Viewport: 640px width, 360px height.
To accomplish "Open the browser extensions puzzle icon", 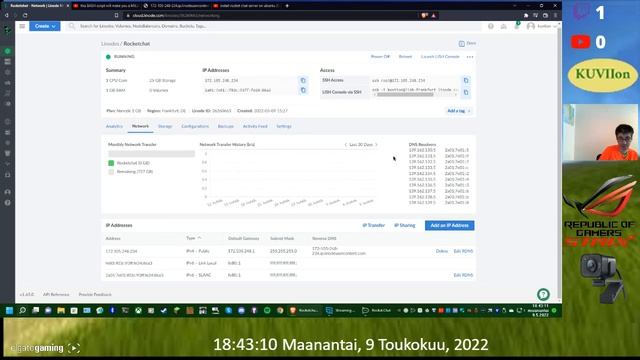I will pos(526,16).
